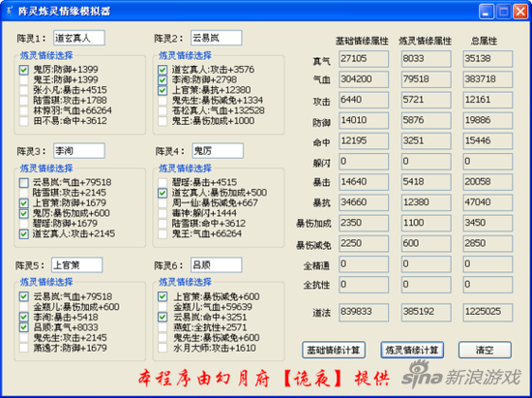Screen dimensions: 532x398
Task: Toggle 云易岚:命中+3251 checkbox
Action: click(163, 318)
